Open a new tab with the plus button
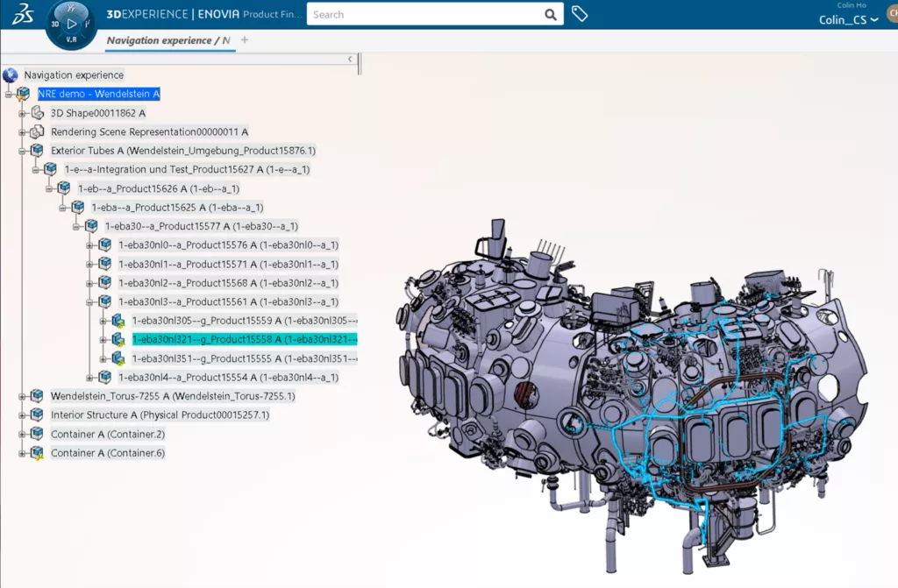Image resolution: width=898 pixels, height=588 pixels. pyautogui.click(x=244, y=40)
